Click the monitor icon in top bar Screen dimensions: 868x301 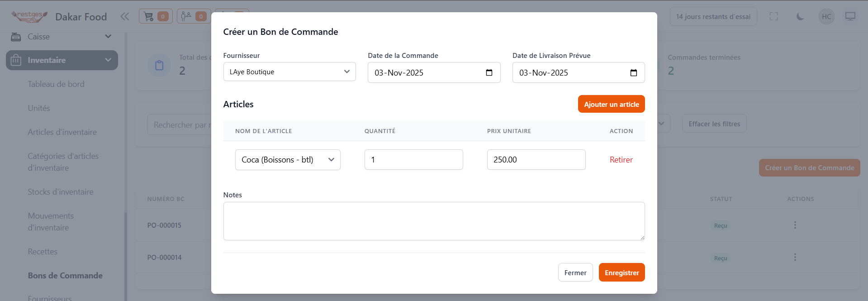[850, 17]
